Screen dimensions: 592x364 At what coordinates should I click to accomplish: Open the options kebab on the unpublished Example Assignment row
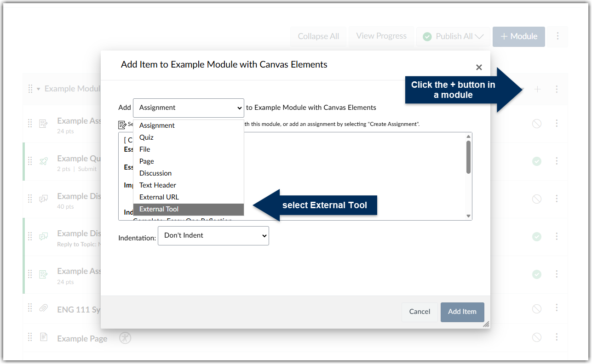point(557,124)
